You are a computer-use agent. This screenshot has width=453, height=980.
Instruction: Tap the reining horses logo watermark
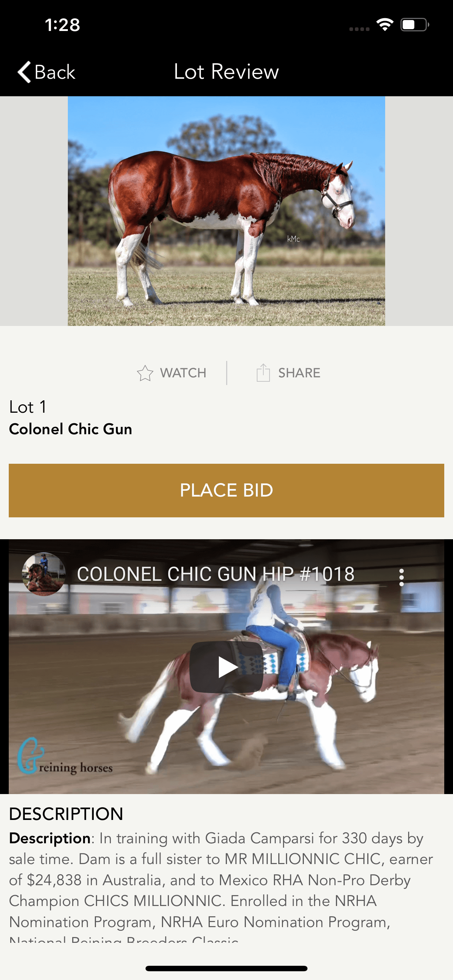coord(65,756)
